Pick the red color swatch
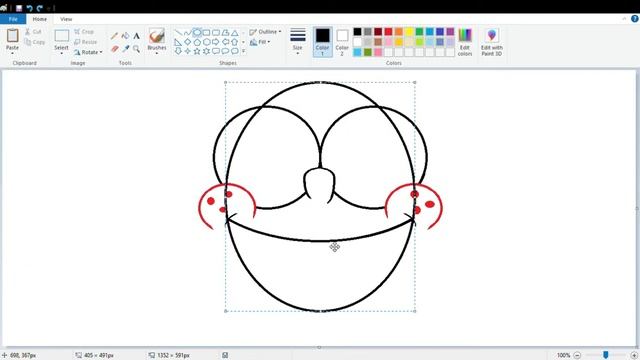 (388, 32)
